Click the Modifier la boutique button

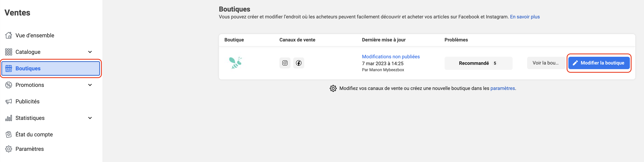(599, 63)
